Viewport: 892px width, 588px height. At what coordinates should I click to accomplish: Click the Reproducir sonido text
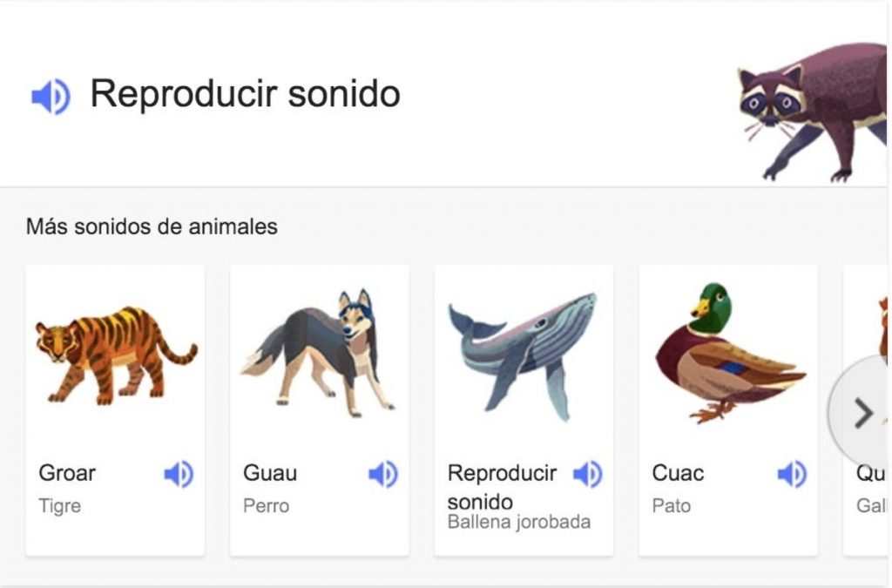pyautogui.click(x=247, y=94)
